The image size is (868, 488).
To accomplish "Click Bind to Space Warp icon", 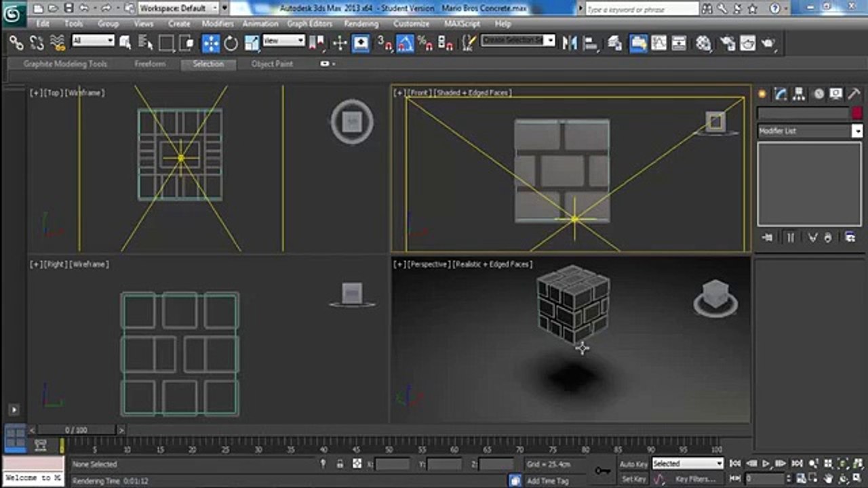I will pyautogui.click(x=57, y=43).
